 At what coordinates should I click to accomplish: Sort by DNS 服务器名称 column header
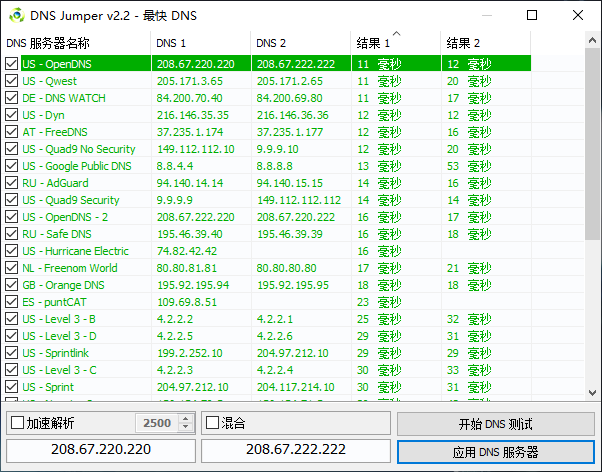pyautogui.click(x=76, y=43)
